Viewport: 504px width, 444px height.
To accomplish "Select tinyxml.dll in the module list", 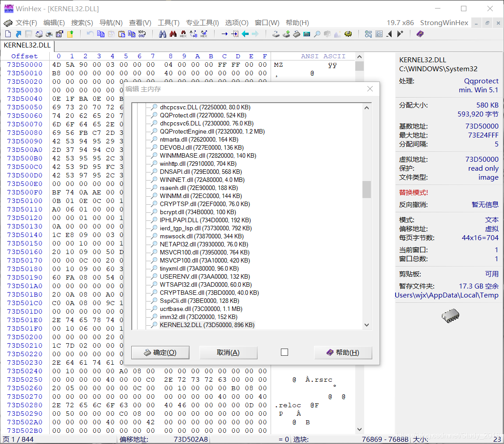I will [x=199, y=268].
